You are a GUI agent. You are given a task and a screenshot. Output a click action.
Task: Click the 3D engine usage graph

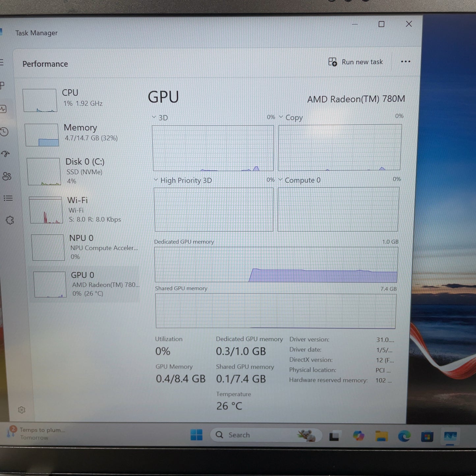click(213, 148)
